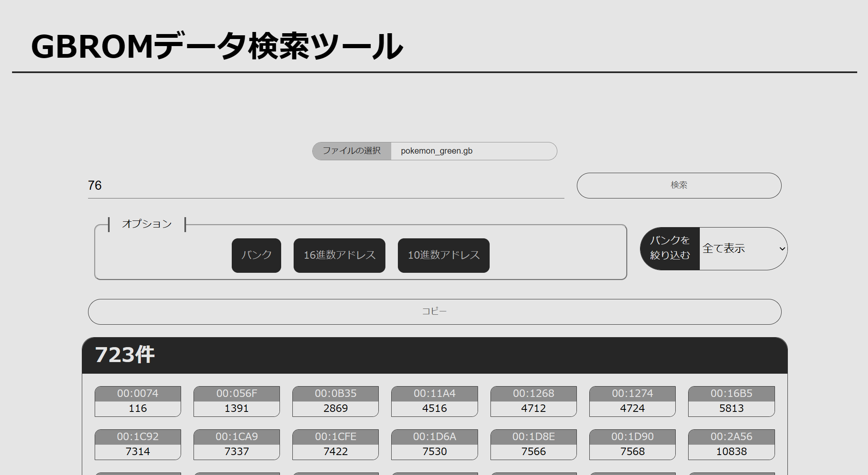Image resolution: width=868 pixels, height=475 pixels.
Task: Pick result card 00:11A4
Action: [x=434, y=401]
